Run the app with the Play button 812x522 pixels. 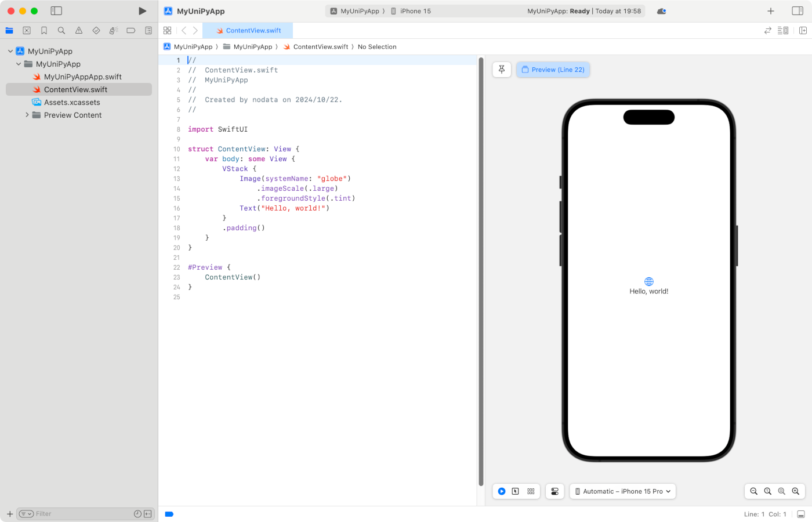pos(142,11)
